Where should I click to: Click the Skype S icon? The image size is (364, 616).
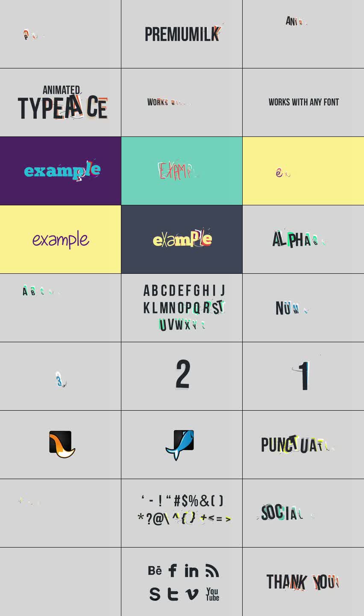[x=155, y=594]
